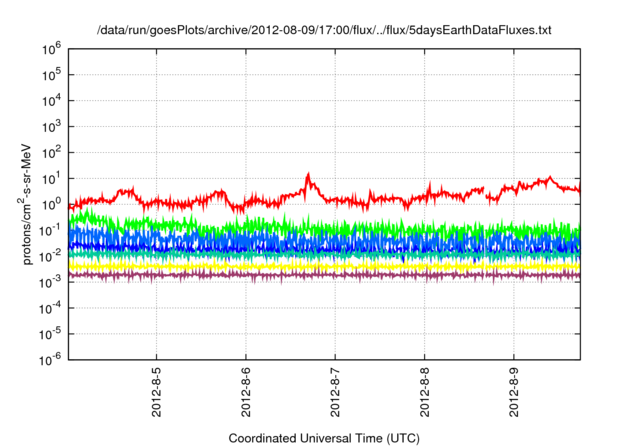Click the yellow flux line in the plot
The width and height of the screenshot is (640, 448).
click(x=324, y=266)
